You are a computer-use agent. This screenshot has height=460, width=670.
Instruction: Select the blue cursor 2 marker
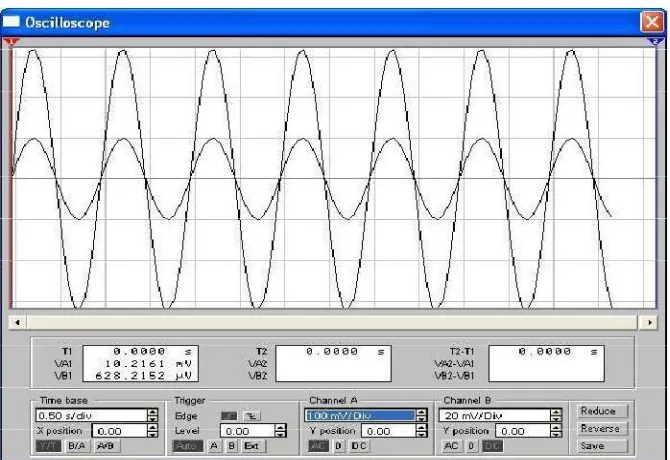point(654,41)
